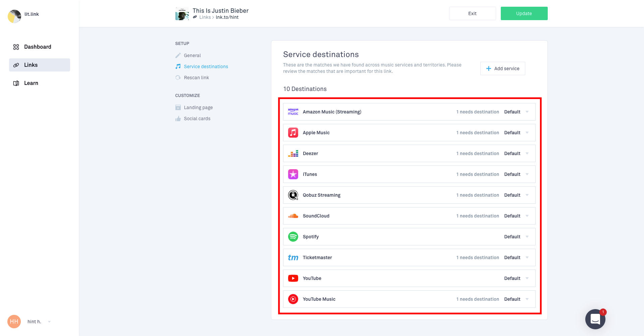Open the YouTube Music Default dropdown

coord(527,299)
